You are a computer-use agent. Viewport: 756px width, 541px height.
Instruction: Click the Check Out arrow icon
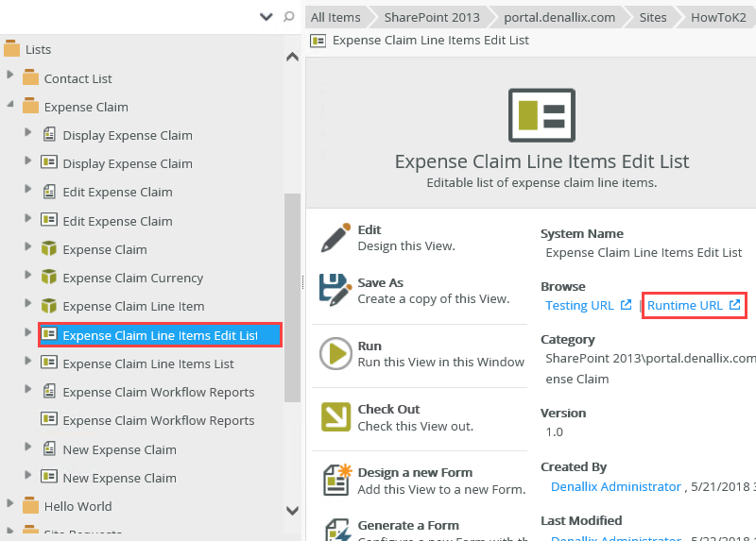point(335,416)
